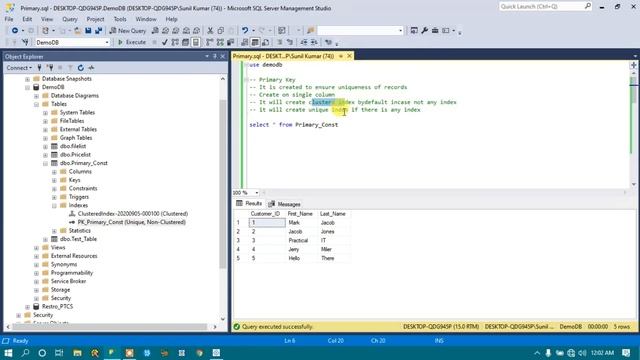Image resolution: width=640 pixels, height=360 pixels.
Task: Click the First_Name column header
Action: [300, 214]
